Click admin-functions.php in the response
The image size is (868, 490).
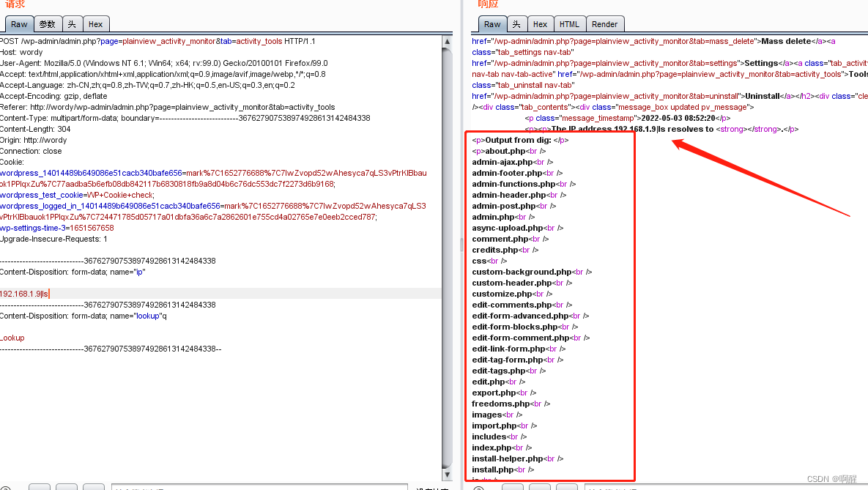point(513,184)
